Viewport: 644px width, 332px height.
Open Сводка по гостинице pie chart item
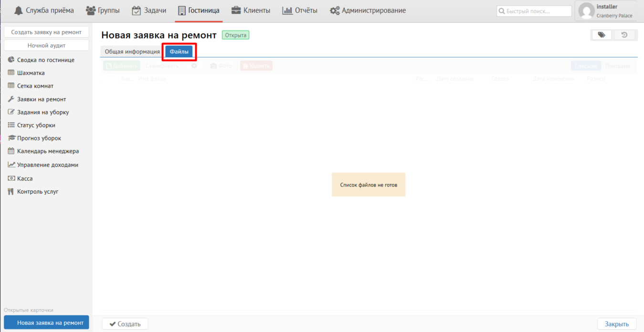(x=41, y=60)
